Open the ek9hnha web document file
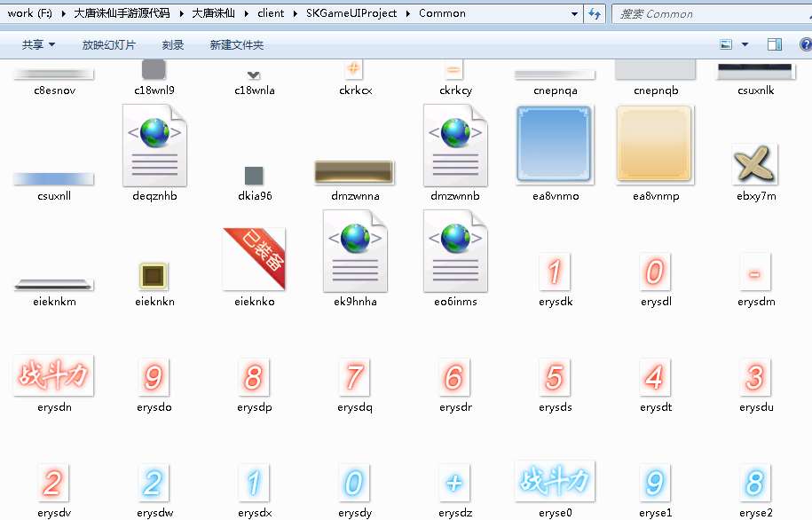 point(354,251)
